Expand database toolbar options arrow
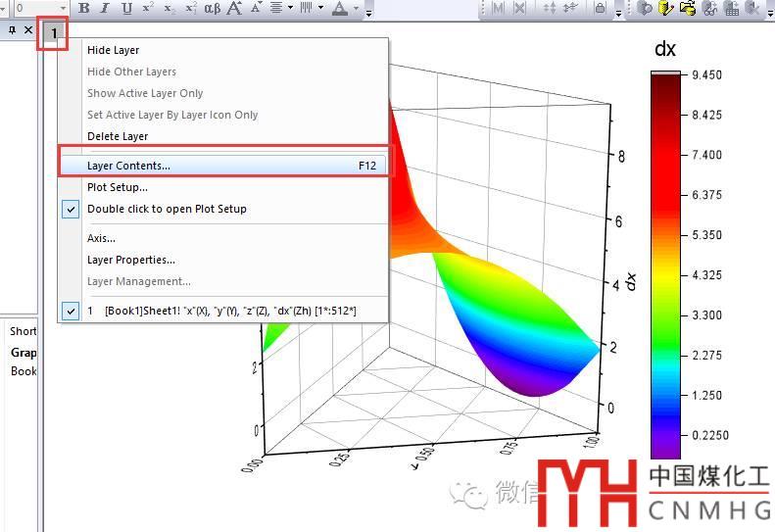 [x=770, y=13]
